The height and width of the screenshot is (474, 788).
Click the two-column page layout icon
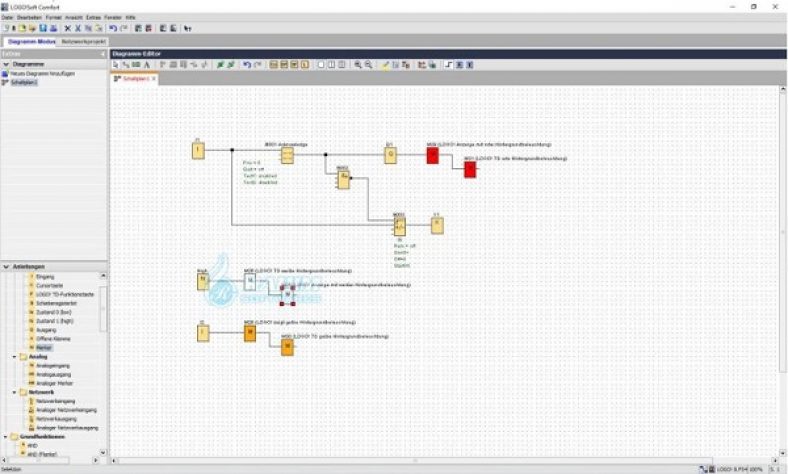[331, 65]
